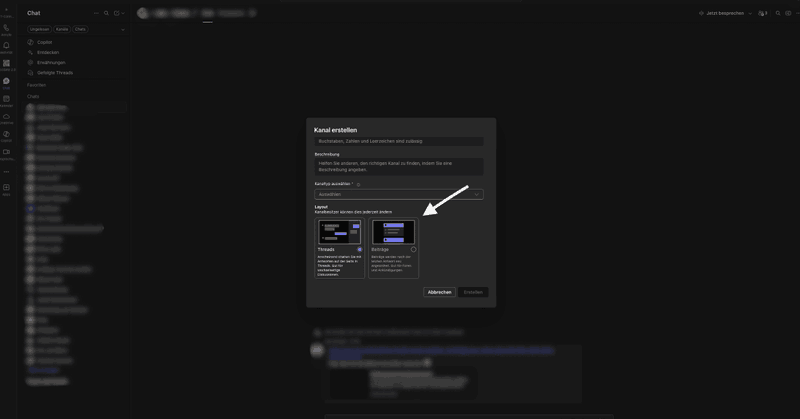The width and height of the screenshot is (800, 419).
Task: Show more apps via the rail ellipsis
Action: pos(6,172)
